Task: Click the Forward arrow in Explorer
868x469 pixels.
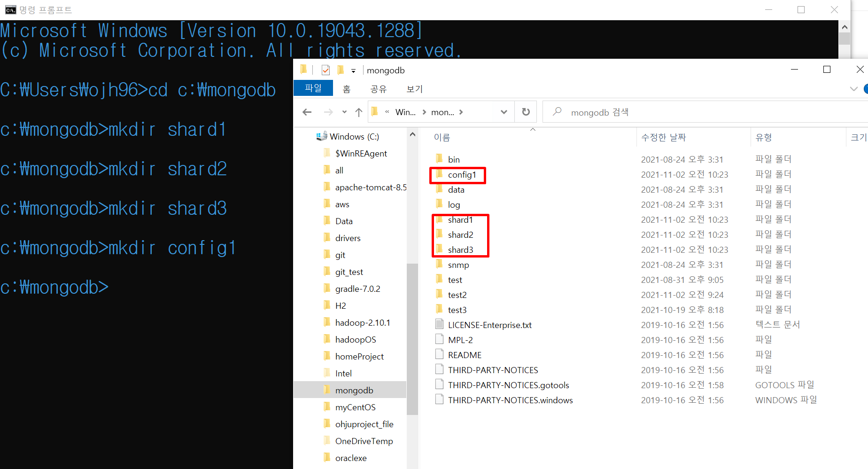Action: click(328, 112)
